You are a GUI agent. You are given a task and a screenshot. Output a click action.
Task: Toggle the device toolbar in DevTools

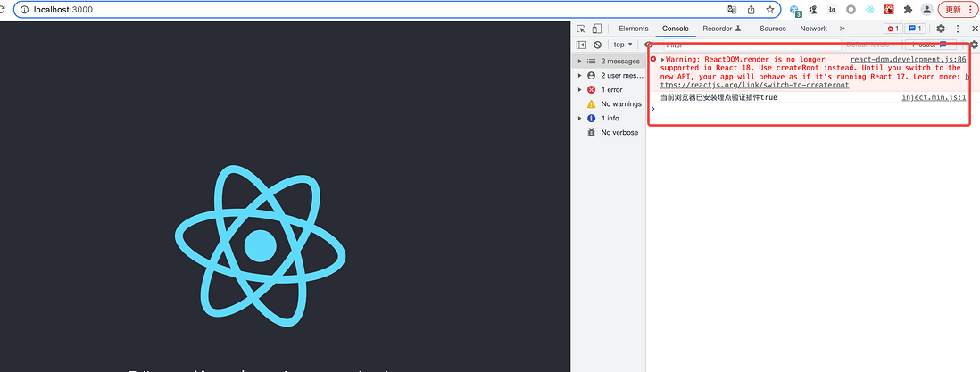(x=597, y=29)
